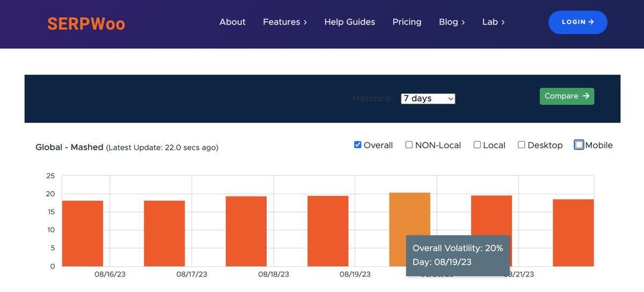Click the 08/17/23 axis label
644x292 pixels.
[192, 274]
